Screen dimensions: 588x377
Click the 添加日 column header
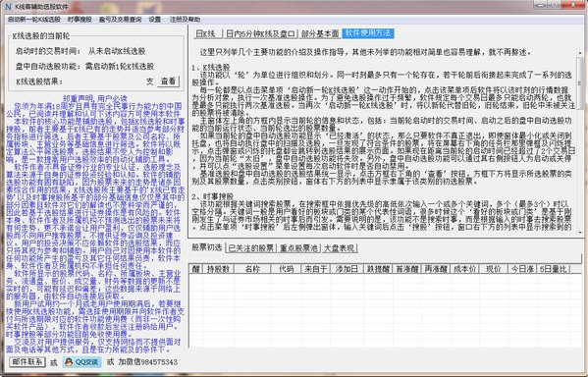347,269
